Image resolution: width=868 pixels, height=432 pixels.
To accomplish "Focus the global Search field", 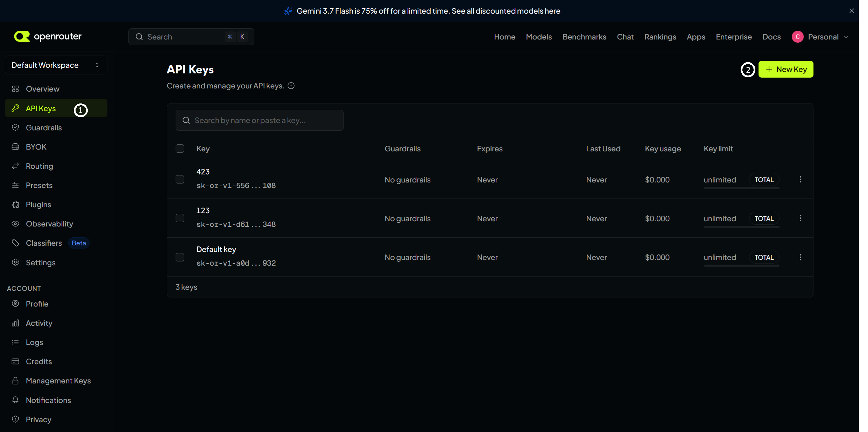I will coord(191,37).
